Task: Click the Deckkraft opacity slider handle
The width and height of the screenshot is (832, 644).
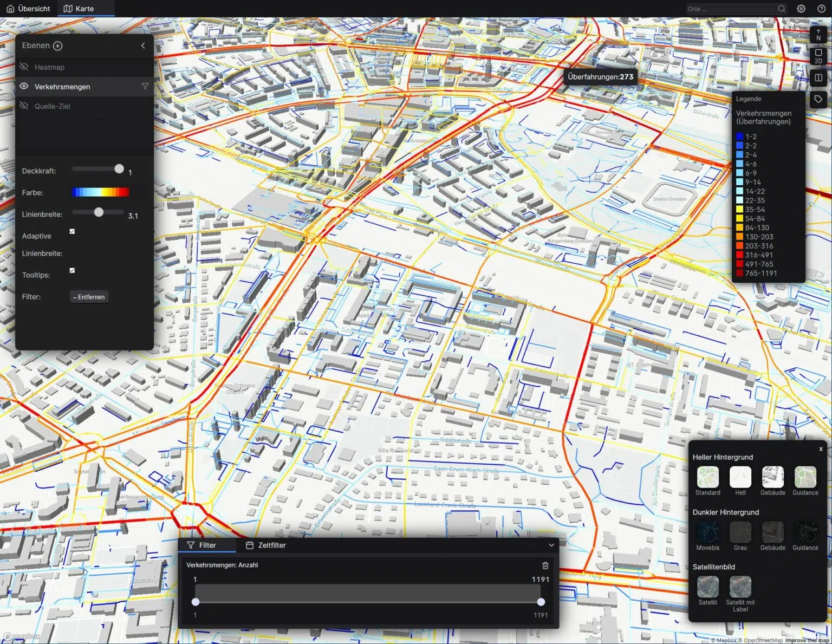Action: [x=119, y=169]
